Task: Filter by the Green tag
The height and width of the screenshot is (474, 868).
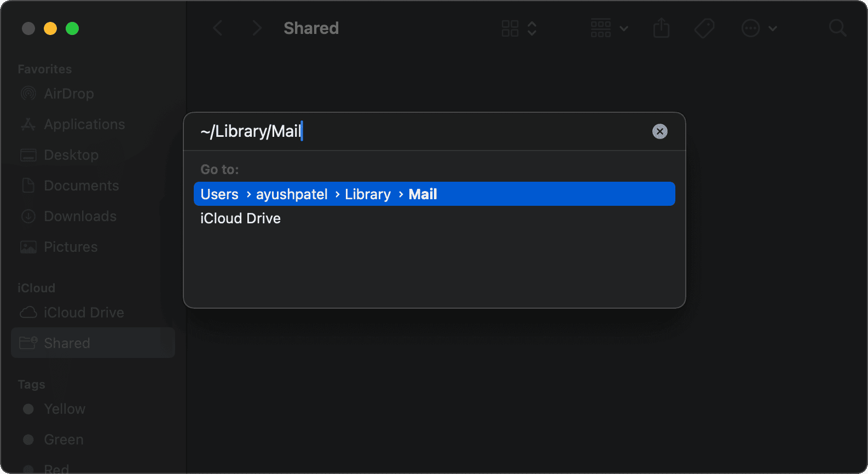Action: (63, 440)
